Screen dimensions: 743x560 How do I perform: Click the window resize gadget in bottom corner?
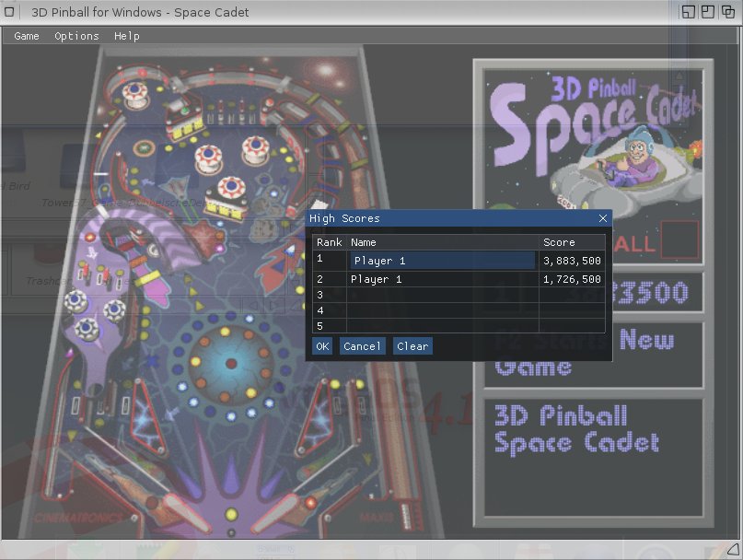[x=733, y=550]
